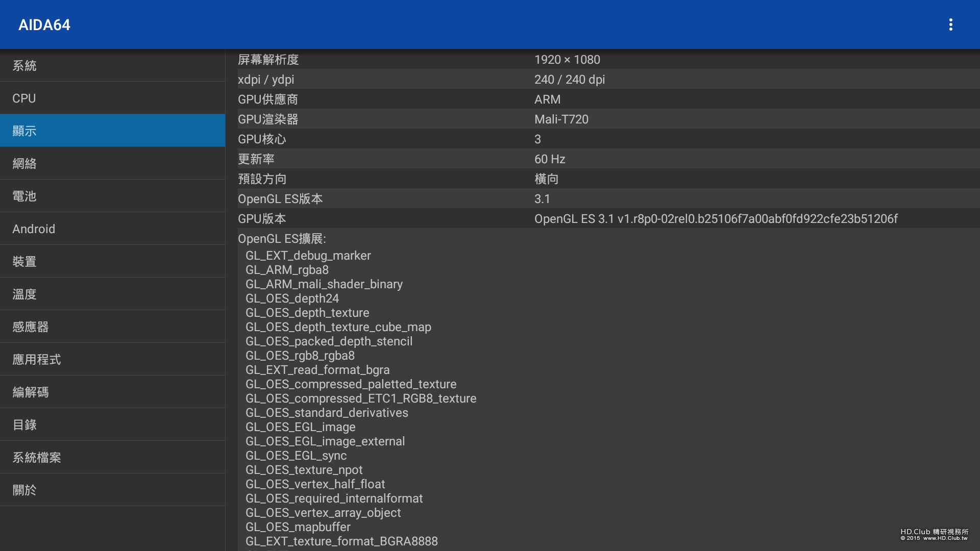Select the GL_OES_standard_derivatives extension
This screenshot has width=980, height=551.
[327, 413]
